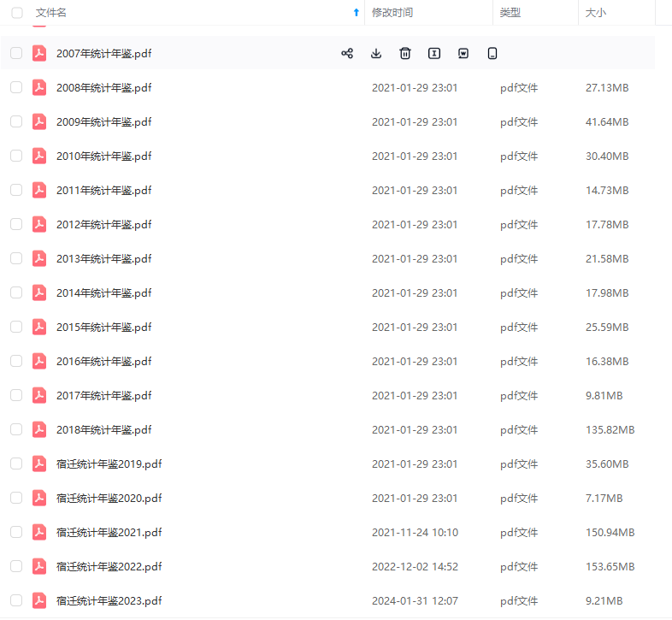The height and width of the screenshot is (620, 672).
Task: Click the PDF icon of 2012年统计年鉴.pdf
Action: pyautogui.click(x=39, y=224)
